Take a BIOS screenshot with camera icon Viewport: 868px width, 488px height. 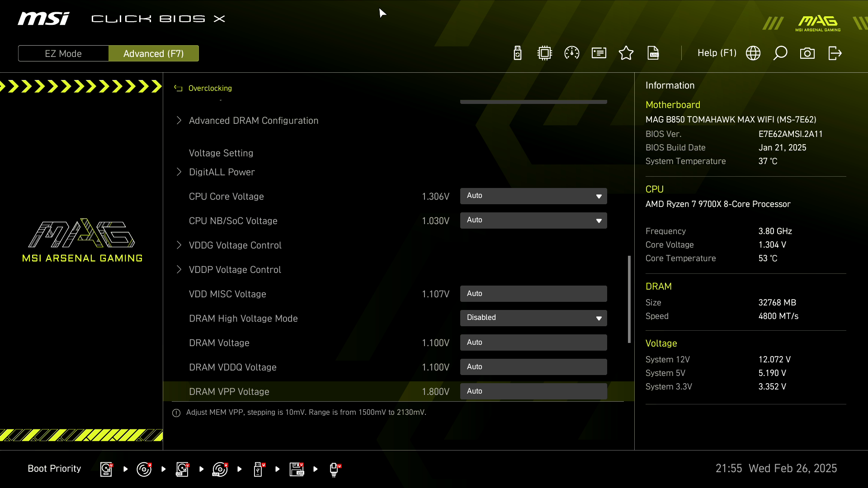[x=807, y=53]
